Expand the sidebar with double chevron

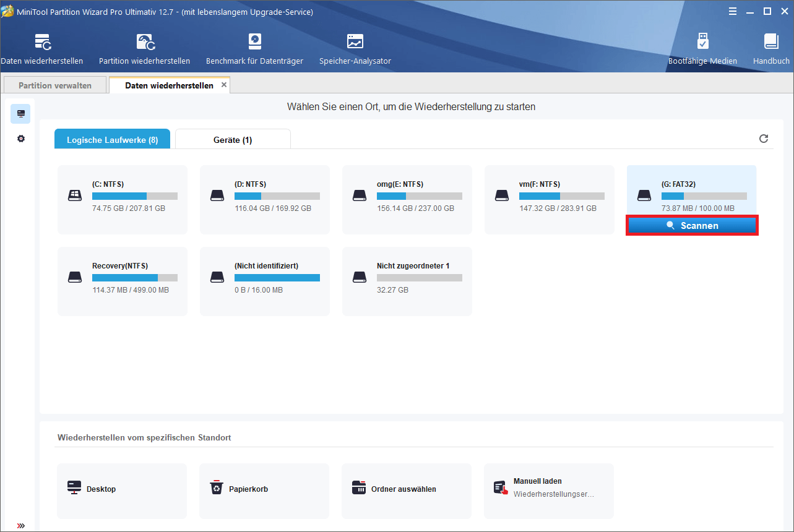pyautogui.click(x=21, y=526)
